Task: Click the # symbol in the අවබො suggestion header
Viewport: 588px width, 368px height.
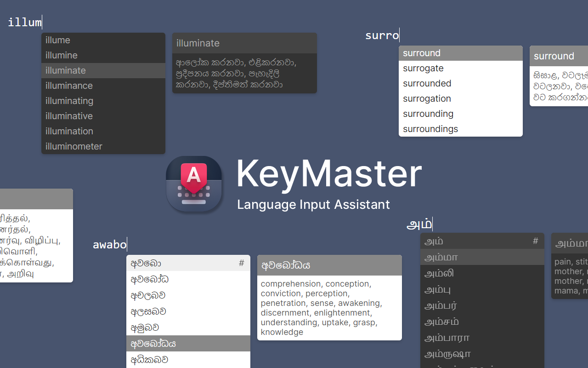Action: click(241, 263)
